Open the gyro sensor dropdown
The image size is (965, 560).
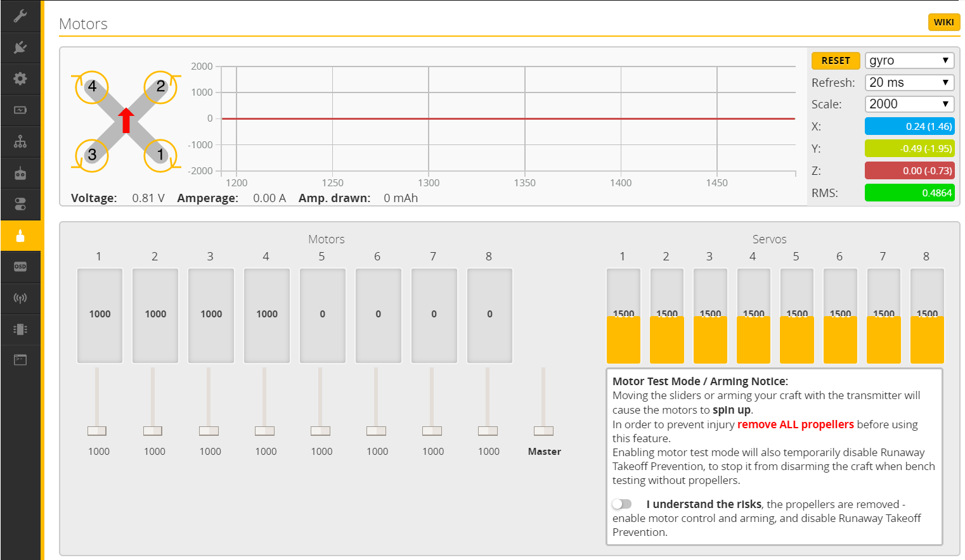coord(909,61)
